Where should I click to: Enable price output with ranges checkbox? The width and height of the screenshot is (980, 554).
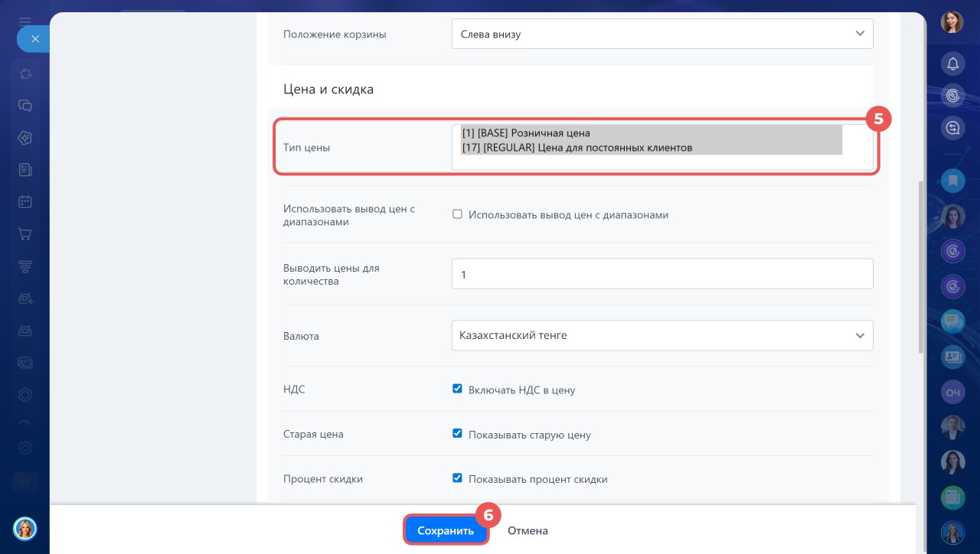(457, 215)
